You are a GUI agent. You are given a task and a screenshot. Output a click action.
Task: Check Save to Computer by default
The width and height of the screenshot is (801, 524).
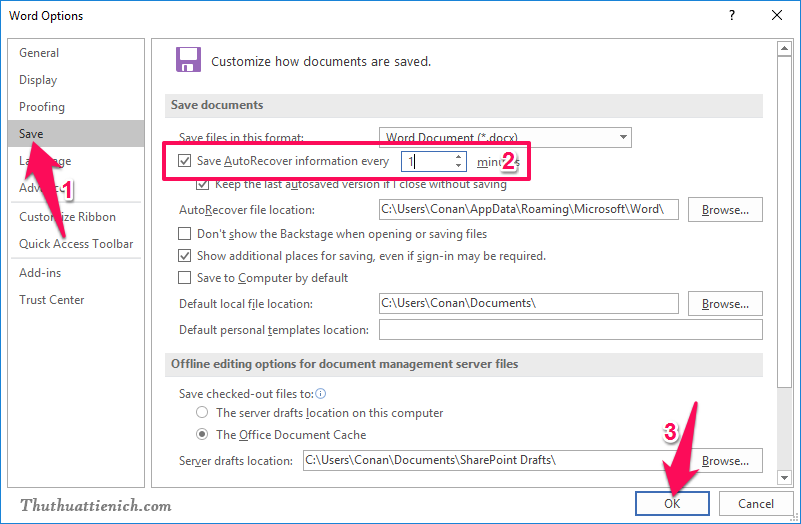coord(184,278)
